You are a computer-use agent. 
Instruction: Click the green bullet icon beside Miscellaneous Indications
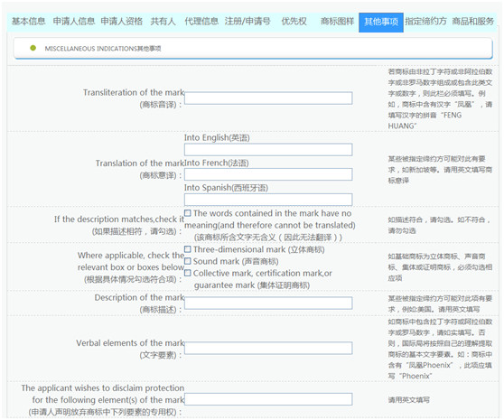33,48
